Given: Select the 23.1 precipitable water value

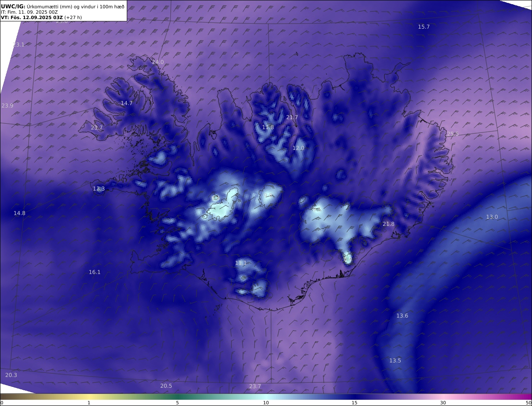Looking at the screenshot, I should 18,44.
